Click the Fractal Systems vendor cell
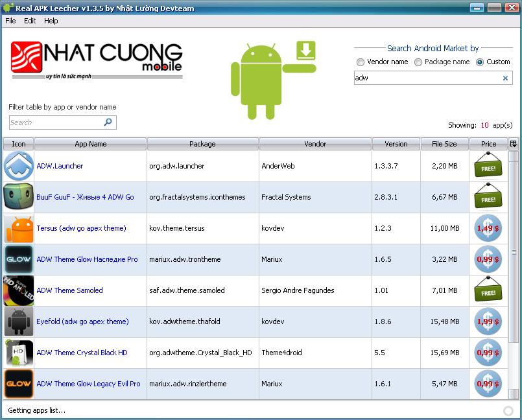This screenshot has width=522, height=420. click(x=315, y=197)
